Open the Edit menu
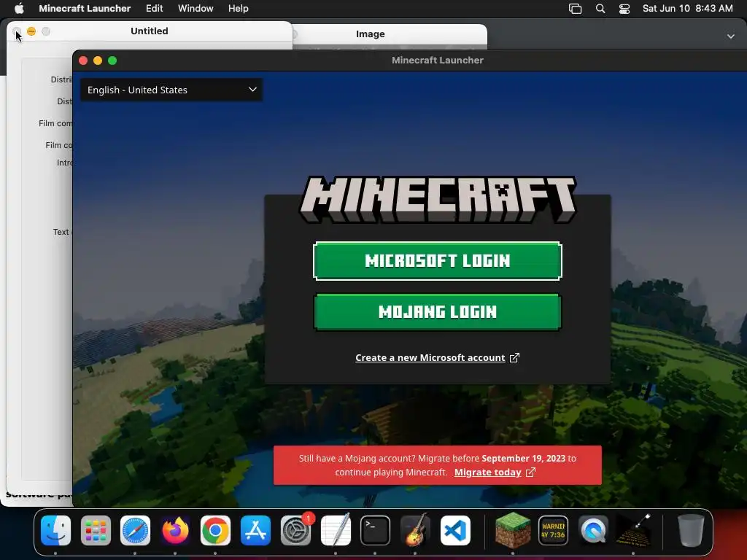 (155, 8)
